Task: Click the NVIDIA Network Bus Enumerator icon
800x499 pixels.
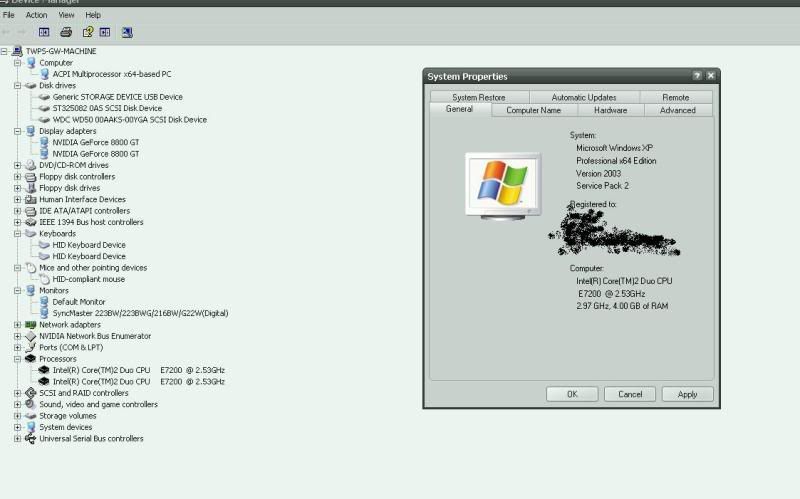Action: point(31,336)
